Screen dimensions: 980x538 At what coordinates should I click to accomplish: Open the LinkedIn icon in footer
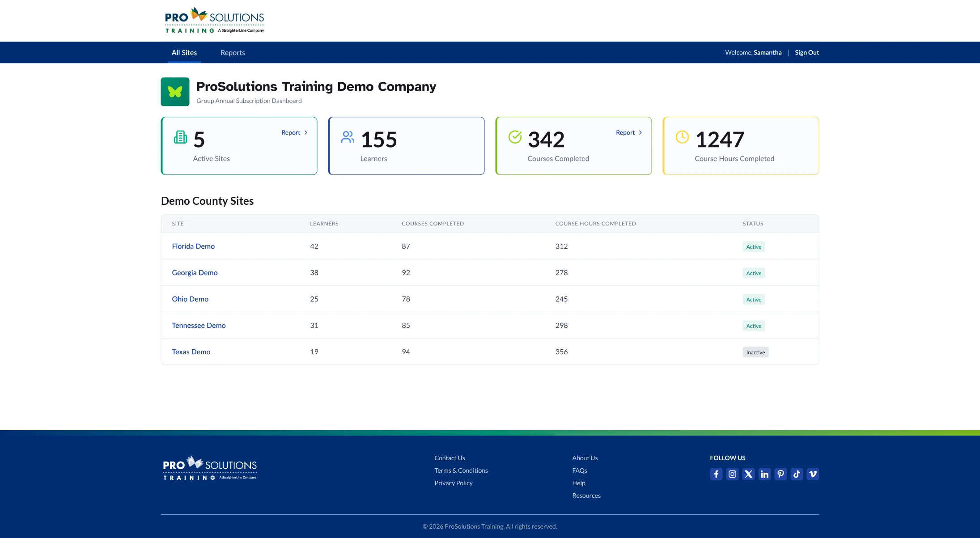pos(764,474)
